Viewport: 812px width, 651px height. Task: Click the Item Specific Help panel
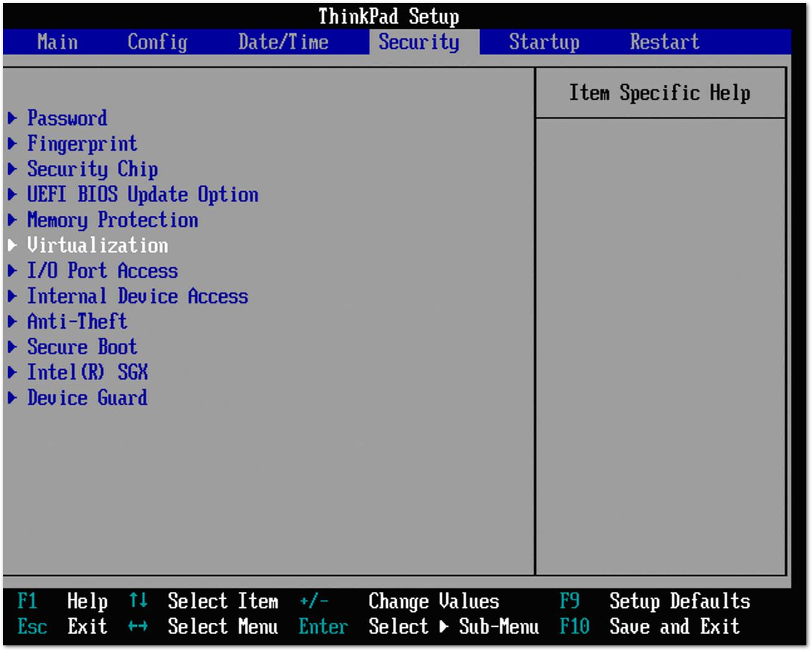point(660,93)
